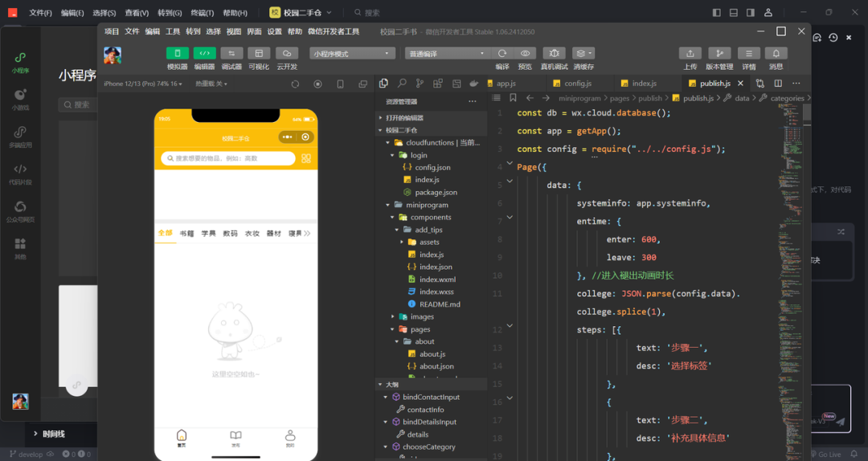
Task: Open the 普通编译 compile mode dropdown
Action: pyautogui.click(x=448, y=54)
